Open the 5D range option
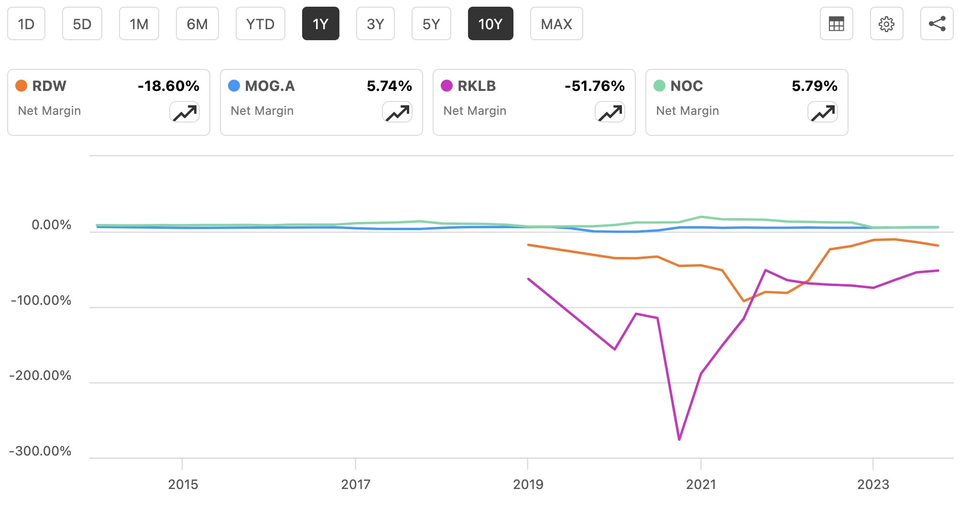 (x=82, y=23)
